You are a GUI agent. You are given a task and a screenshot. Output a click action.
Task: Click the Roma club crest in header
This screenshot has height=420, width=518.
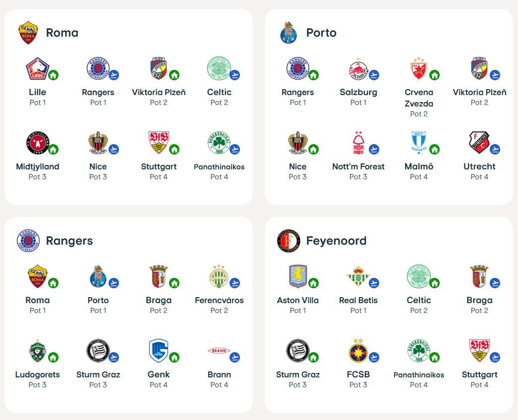click(x=28, y=33)
